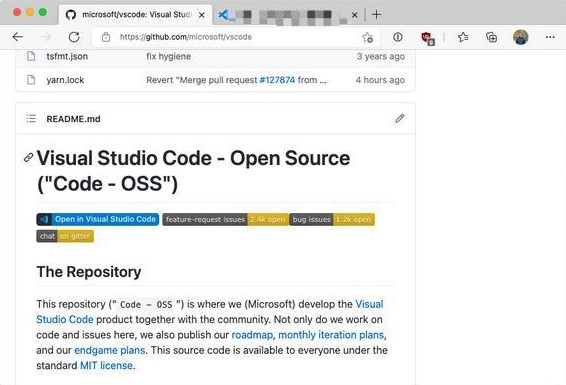Click the 4 hours ago timestamp
This screenshot has height=385, width=566.
(380, 80)
